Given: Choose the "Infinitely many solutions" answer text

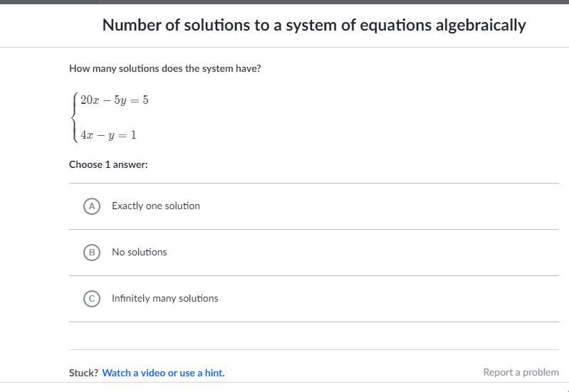Looking at the screenshot, I should [165, 299].
